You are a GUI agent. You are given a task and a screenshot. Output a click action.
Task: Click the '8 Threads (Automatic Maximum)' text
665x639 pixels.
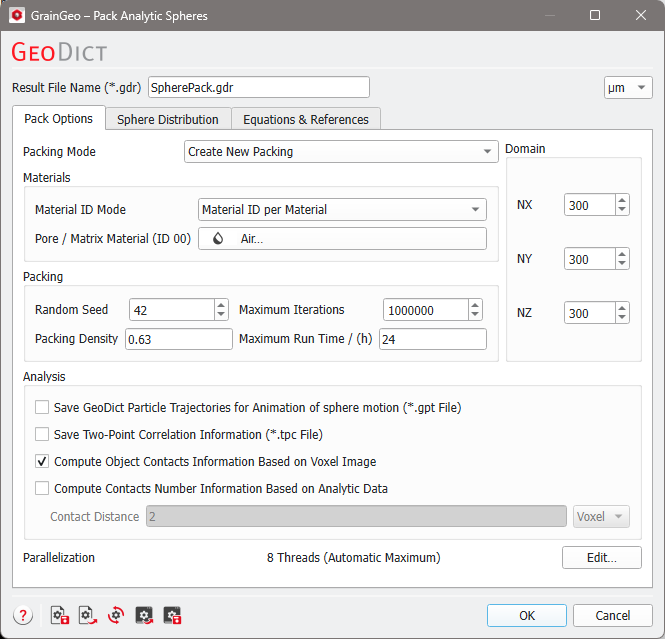[354, 558]
